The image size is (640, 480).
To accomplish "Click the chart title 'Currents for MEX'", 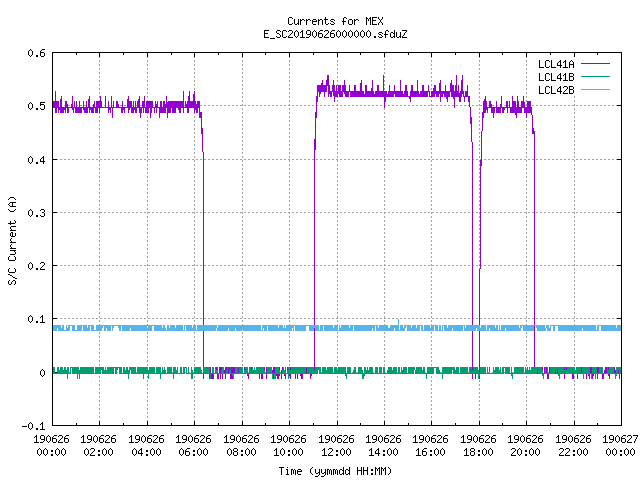I will click(x=335, y=21).
